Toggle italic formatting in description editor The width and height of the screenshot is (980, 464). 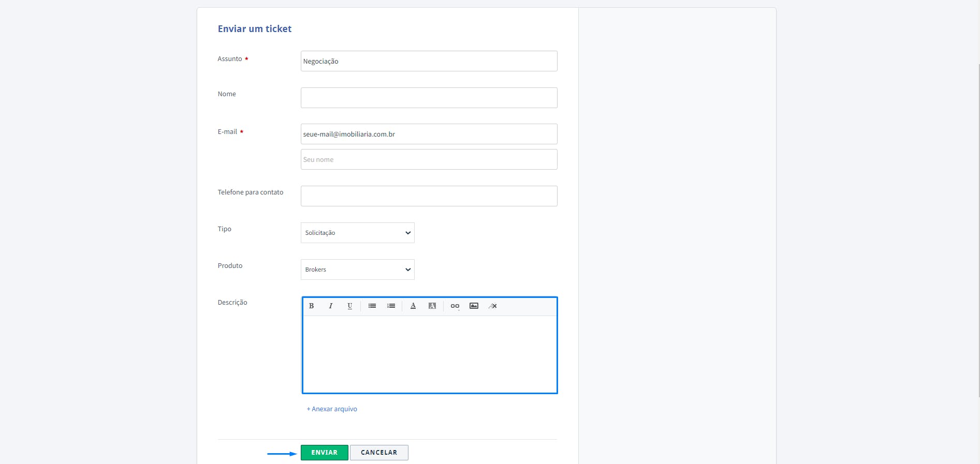click(x=330, y=306)
